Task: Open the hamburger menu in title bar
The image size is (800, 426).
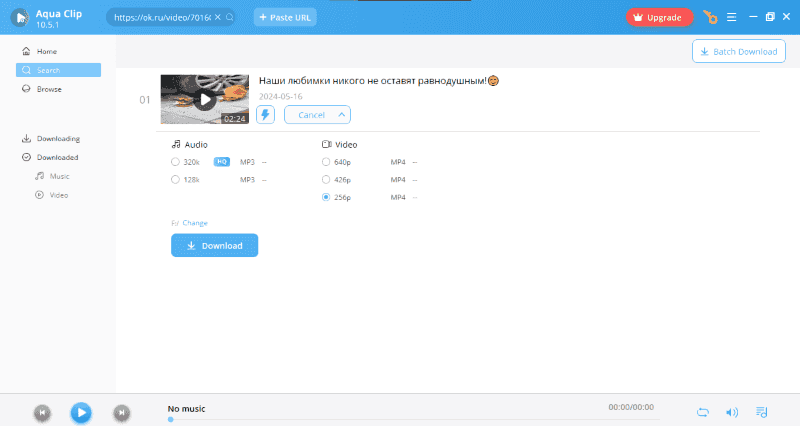Action: pos(731,17)
